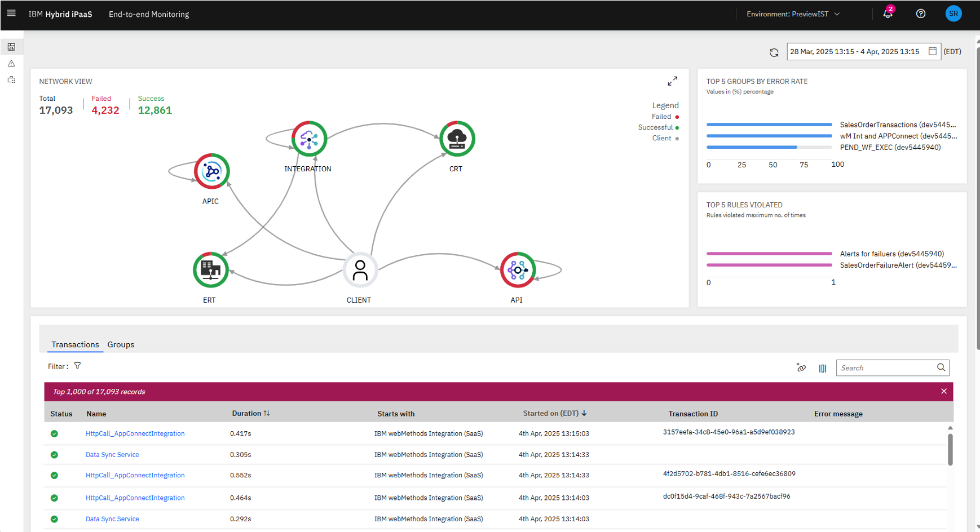
Task: Expand the Environment PreviewIST dropdown
Action: (793, 14)
